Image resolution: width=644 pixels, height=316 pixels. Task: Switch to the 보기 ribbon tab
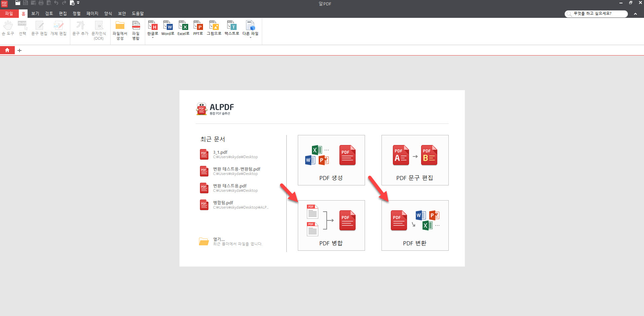35,13
